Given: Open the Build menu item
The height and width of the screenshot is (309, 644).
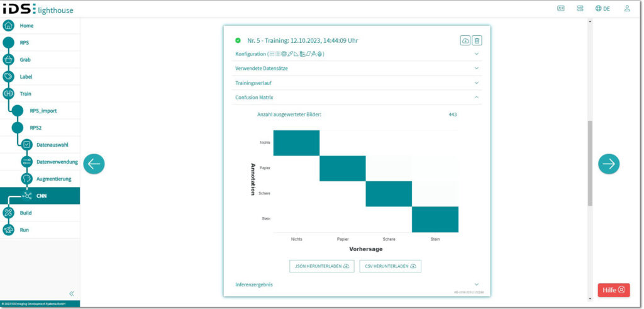Looking at the screenshot, I should [26, 213].
